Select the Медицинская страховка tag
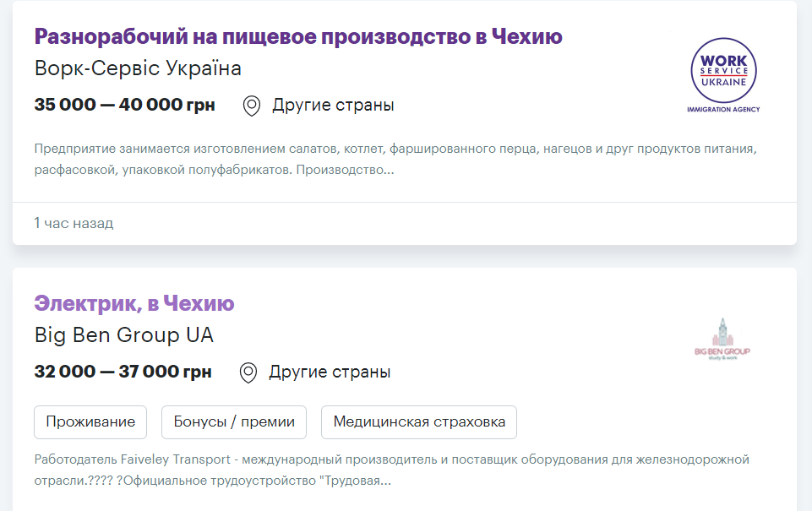 (x=419, y=422)
